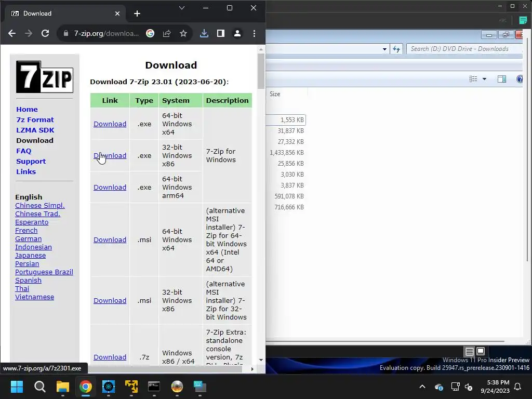Download the 7-Zip Extra .7z package
The height and width of the screenshot is (399, 532).
click(x=110, y=357)
